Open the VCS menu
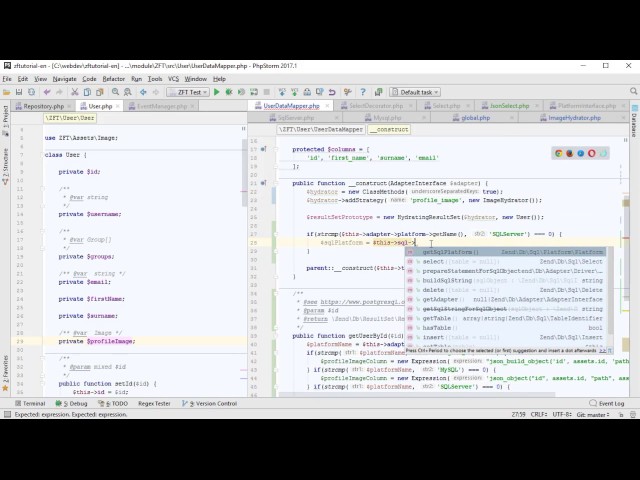This screenshot has height=480, width=640. 173,79
